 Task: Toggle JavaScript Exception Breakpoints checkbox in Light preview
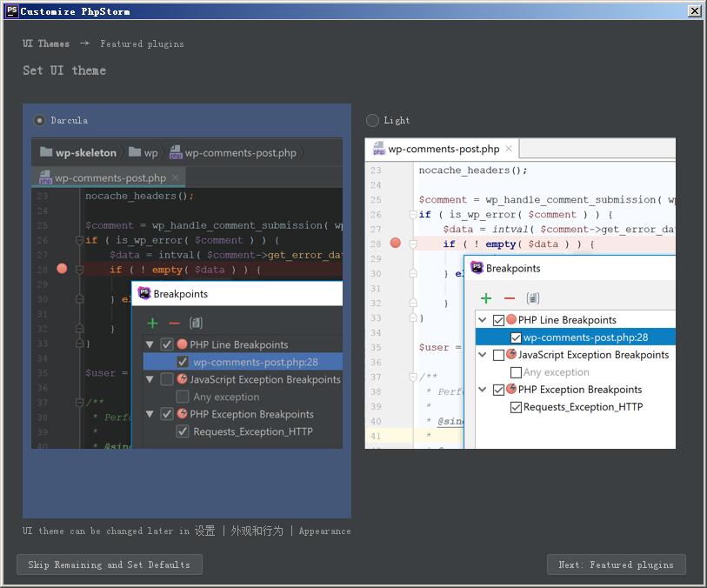[x=498, y=355]
